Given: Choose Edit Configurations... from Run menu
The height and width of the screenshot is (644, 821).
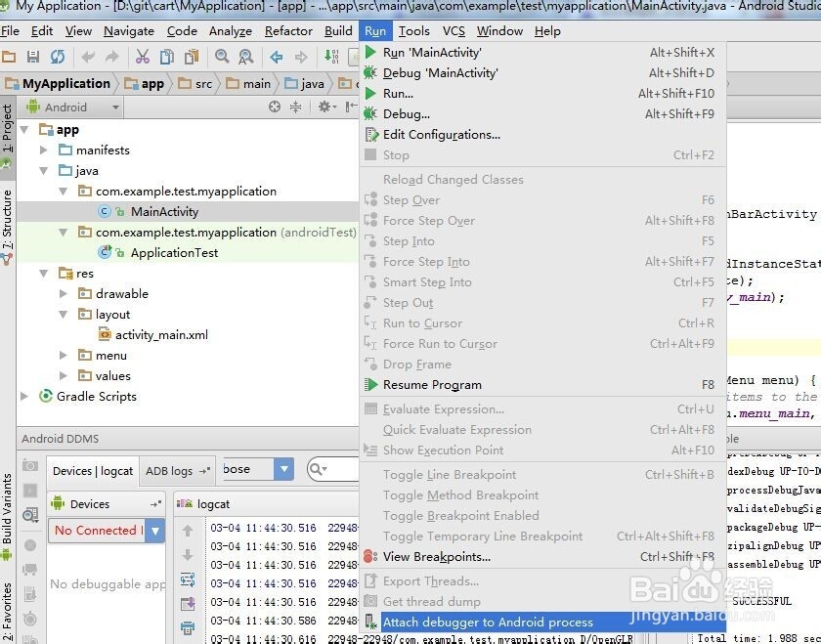Looking at the screenshot, I should coord(542,135).
